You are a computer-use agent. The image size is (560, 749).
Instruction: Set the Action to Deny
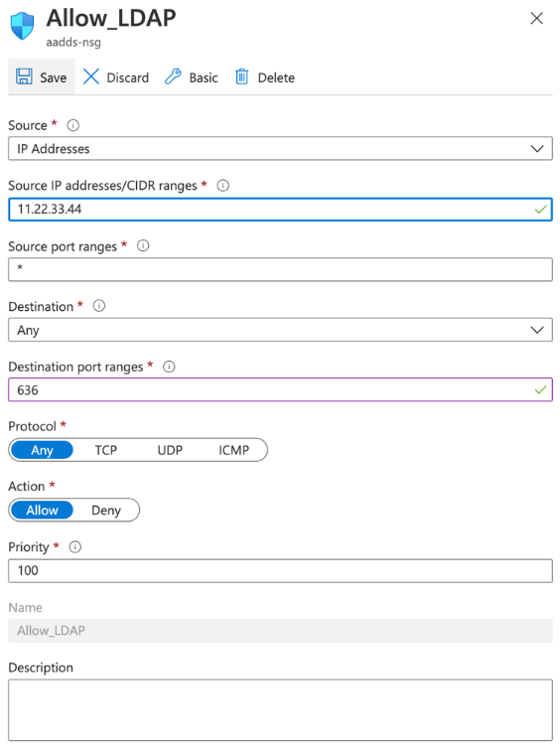[x=106, y=511]
